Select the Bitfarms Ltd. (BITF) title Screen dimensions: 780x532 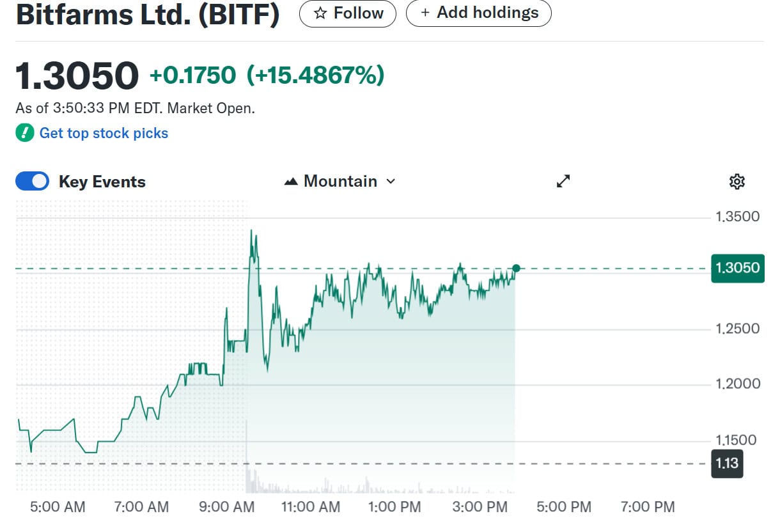pos(147,14)
